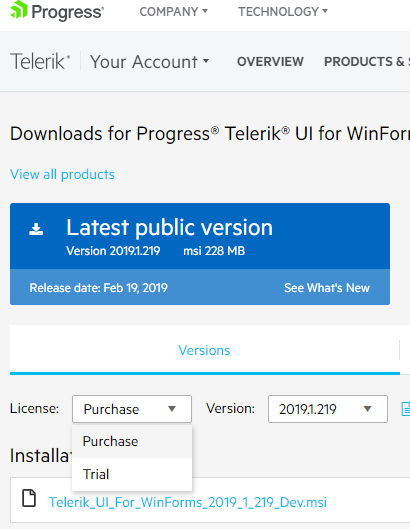Image resolution: width=410 pixels, height=529 pixels.
Task: Follow the View all products link
Action: point(62,174)
